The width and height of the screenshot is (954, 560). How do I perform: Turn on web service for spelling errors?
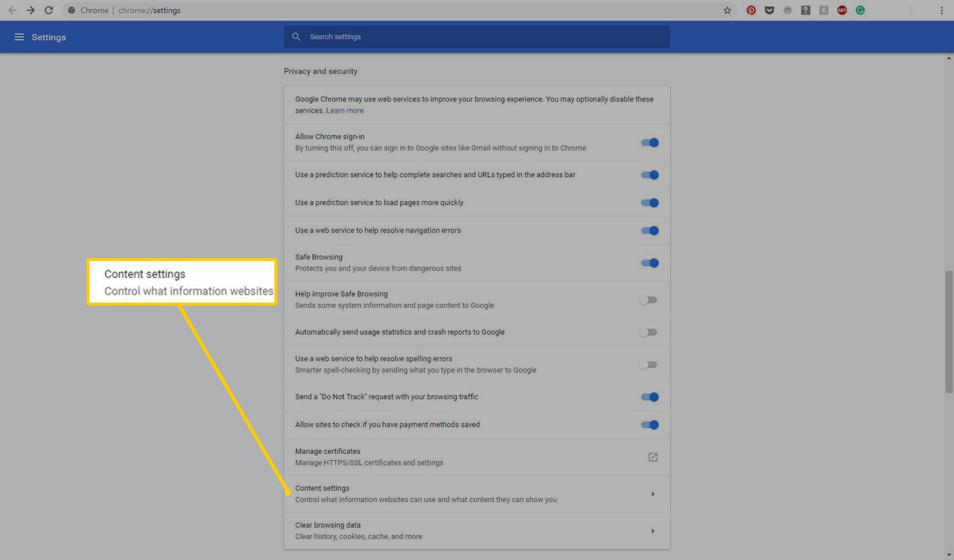(x=649, y=365)
